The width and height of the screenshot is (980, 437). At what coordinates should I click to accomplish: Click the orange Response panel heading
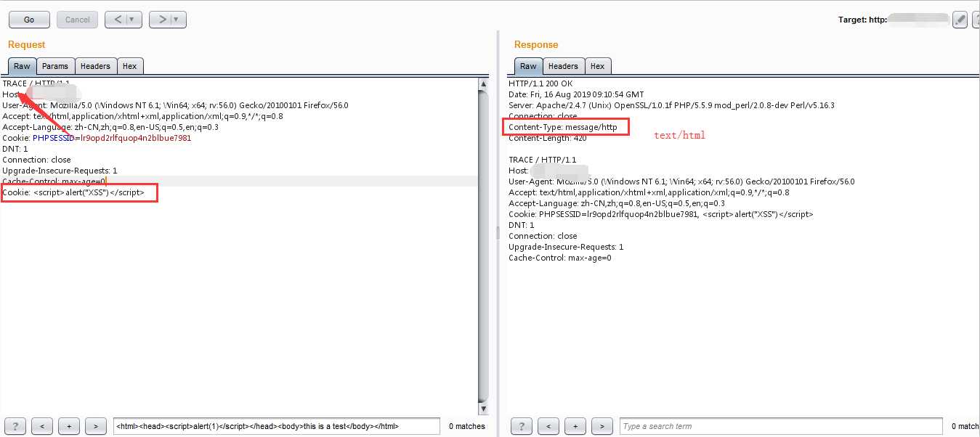(x=536, y=44)
